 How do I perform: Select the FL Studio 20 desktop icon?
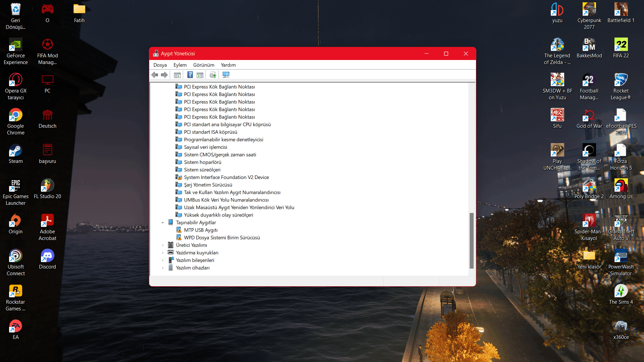tap(47, 189)
